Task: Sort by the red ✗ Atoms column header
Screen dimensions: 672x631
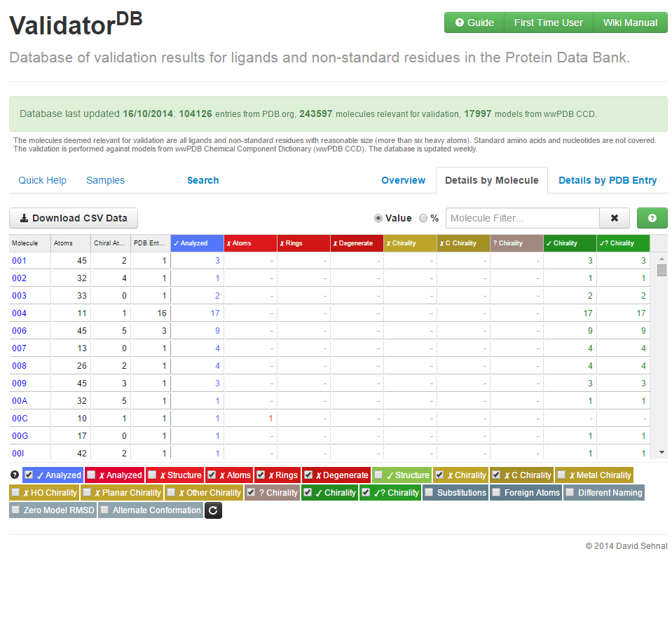Action: tap(250, 243)
